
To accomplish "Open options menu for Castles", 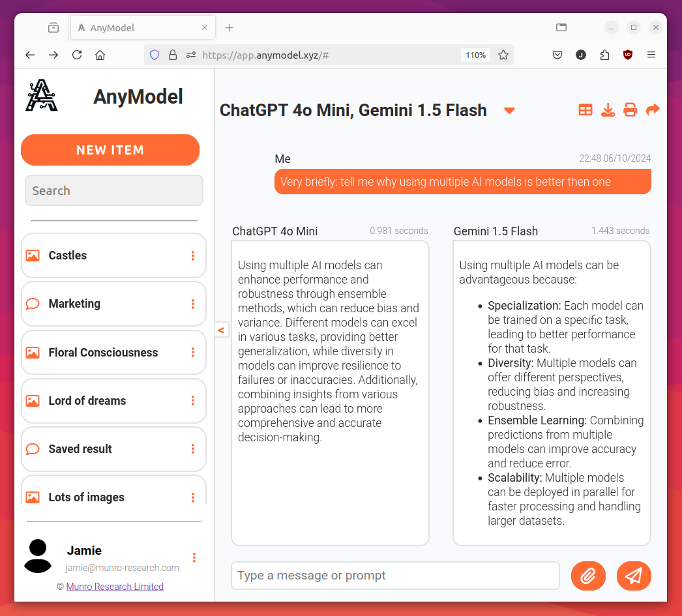I will (x=193, y=256).
